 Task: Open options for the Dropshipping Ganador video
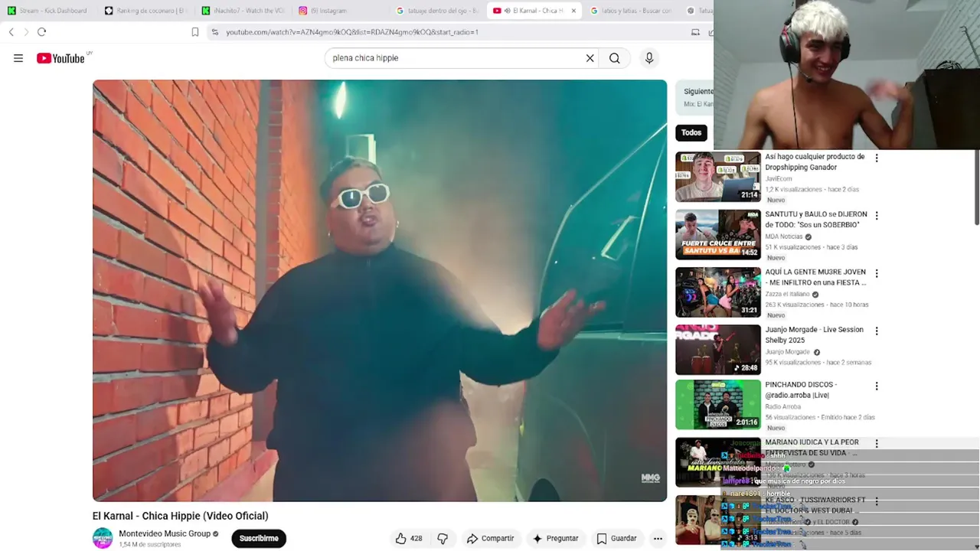pos(877,158)
